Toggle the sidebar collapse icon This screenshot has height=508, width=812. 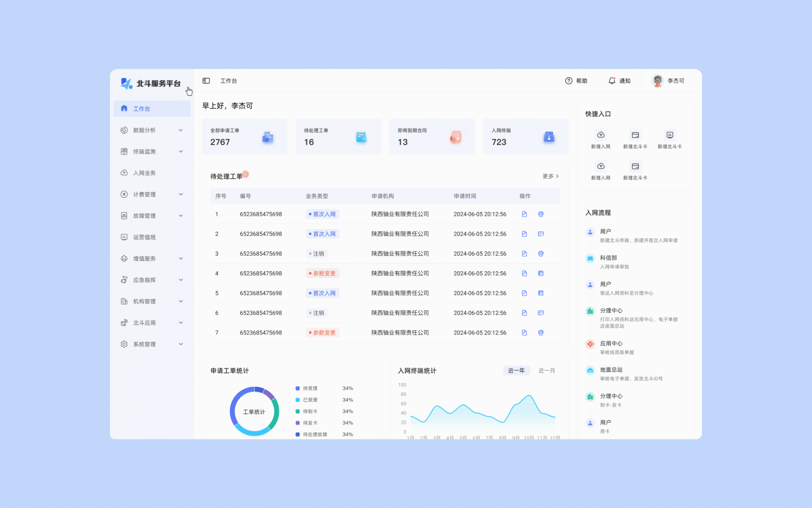(x=206, y=81)
